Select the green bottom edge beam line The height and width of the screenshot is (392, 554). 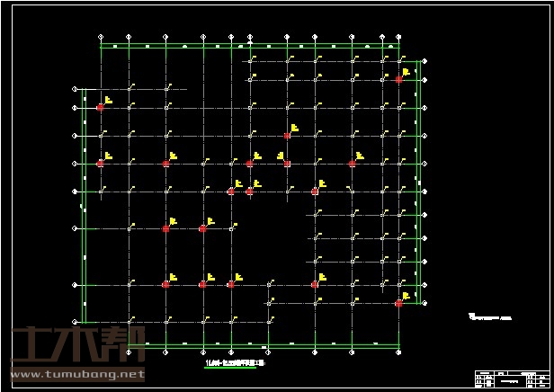pyautogui.click(x=270, y=343)
